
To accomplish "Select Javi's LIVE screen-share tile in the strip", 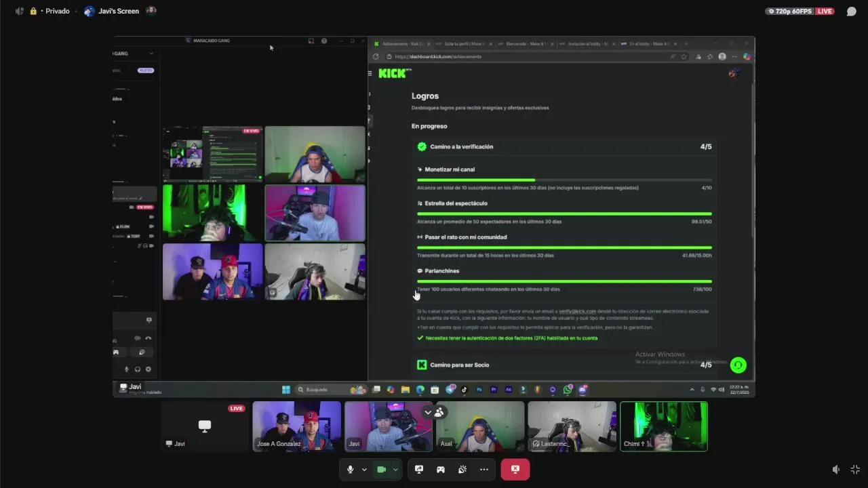I will coord(205,426).
